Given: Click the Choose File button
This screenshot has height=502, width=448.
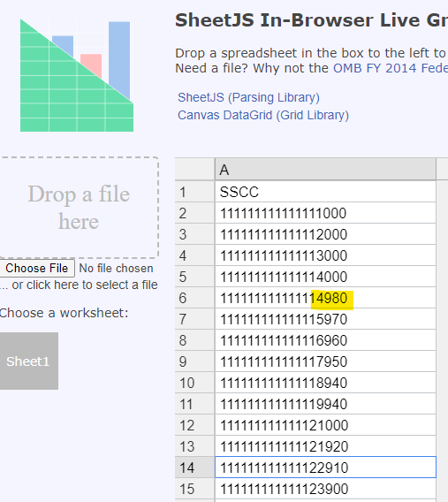Looking at the screenshot, I should [37, 268].
